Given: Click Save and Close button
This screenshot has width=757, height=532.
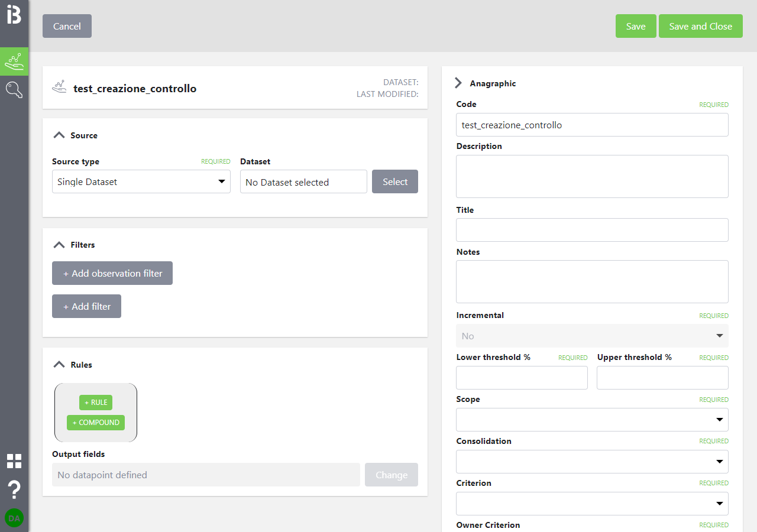Looking at the screenshot, I should (x=700, y=26).
